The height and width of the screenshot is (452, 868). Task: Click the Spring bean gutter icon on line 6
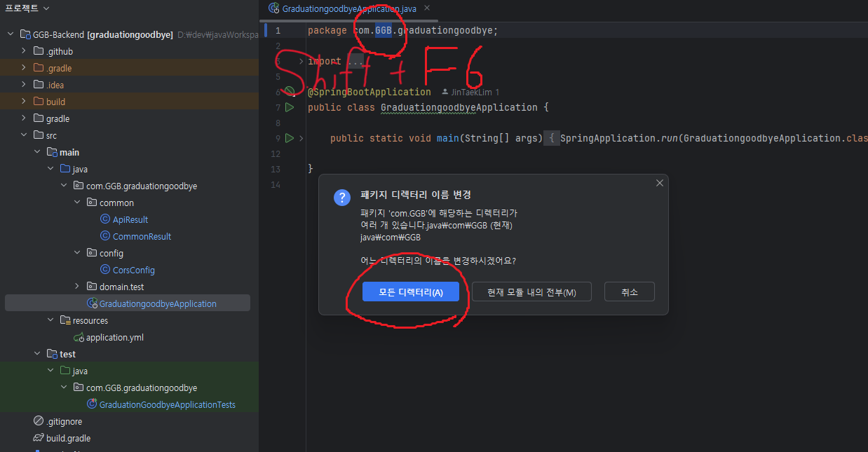(290, 91)
